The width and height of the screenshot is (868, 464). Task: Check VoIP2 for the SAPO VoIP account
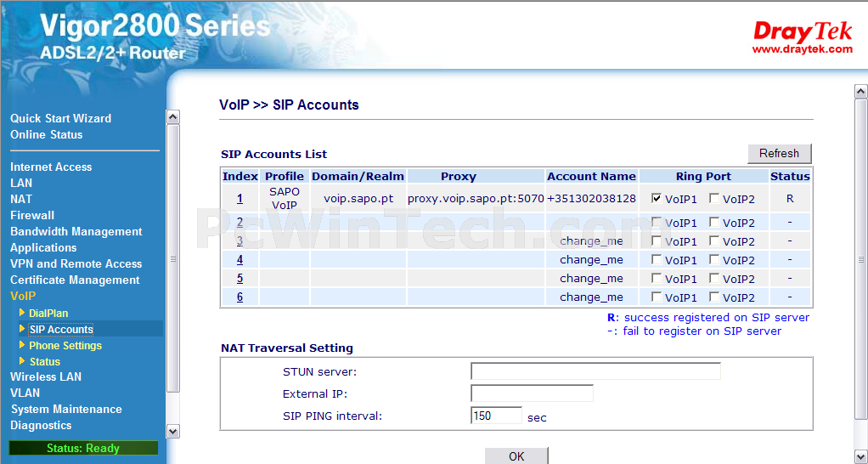tap(714, 198)
